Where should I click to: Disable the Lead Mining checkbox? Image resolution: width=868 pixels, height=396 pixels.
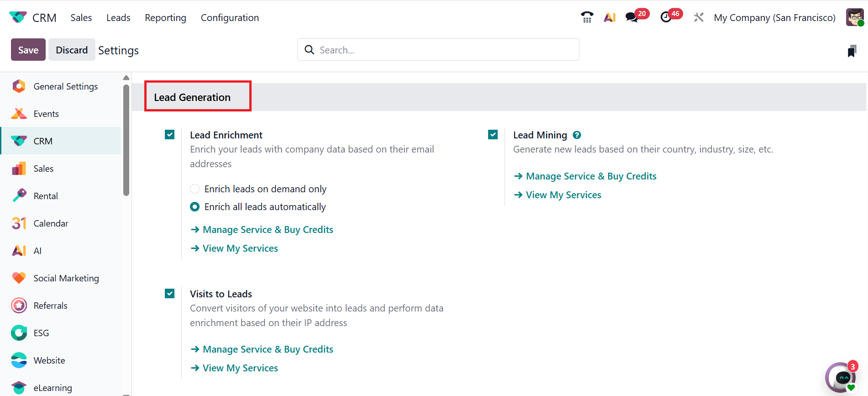pos(493,135)
